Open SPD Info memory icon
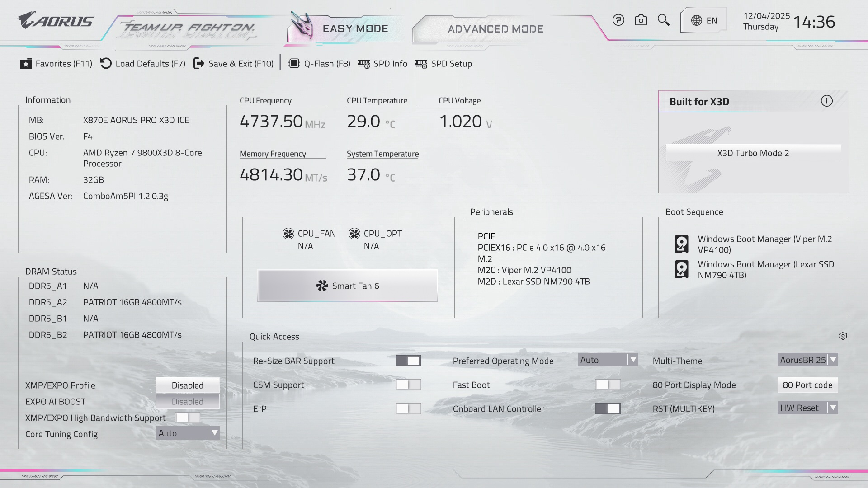 pos(364,64)
